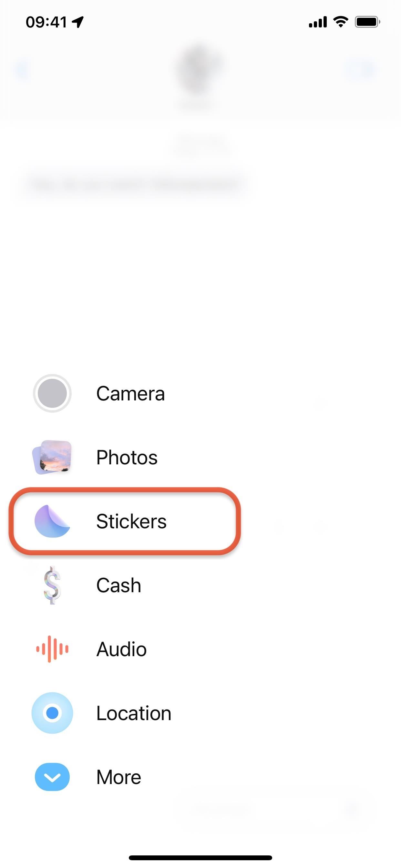Tap the 09:41 clock in status bar

point(46,22)
